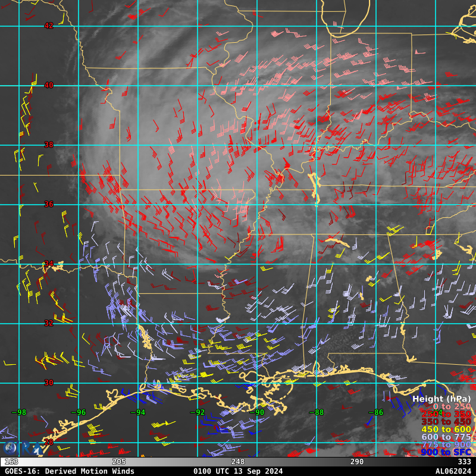This screenshot has height=476, width=476.
Task: Click the -98 longitude label
Action: (x=19, y=412)
